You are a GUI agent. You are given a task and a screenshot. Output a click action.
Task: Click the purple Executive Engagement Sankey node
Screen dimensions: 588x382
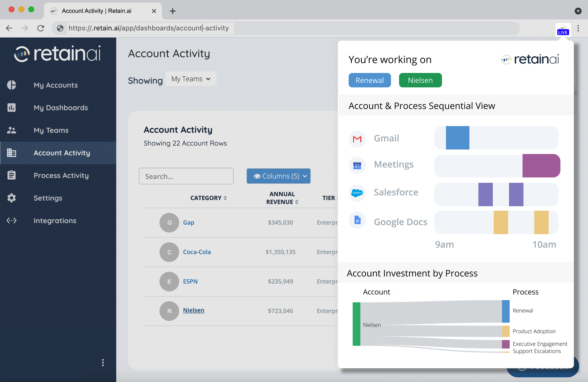pyautogui.click(x=505, y=344)
